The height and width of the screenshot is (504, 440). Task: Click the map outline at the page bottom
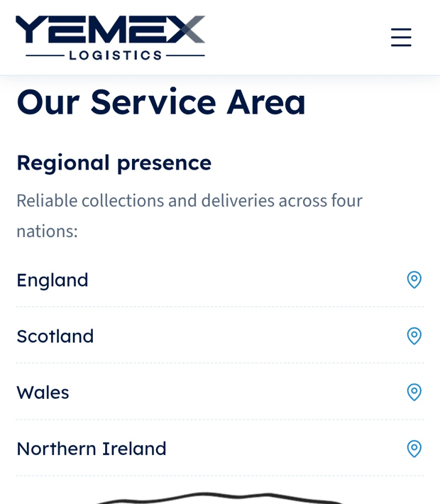pos(220,498)
